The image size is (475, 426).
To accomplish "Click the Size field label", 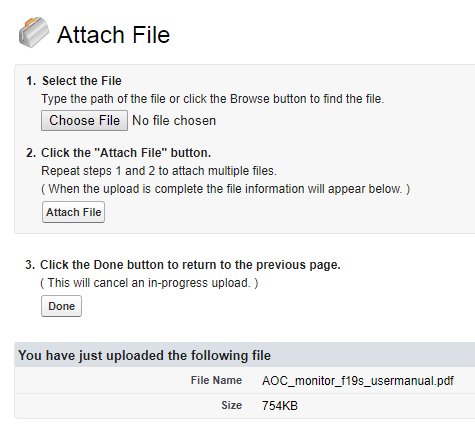I will click(x=232, y=405).
